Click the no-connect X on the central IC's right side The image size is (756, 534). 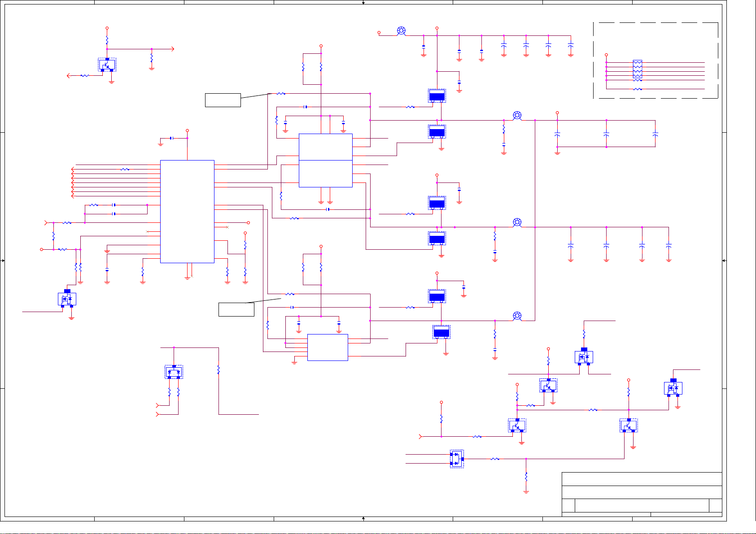227,227
